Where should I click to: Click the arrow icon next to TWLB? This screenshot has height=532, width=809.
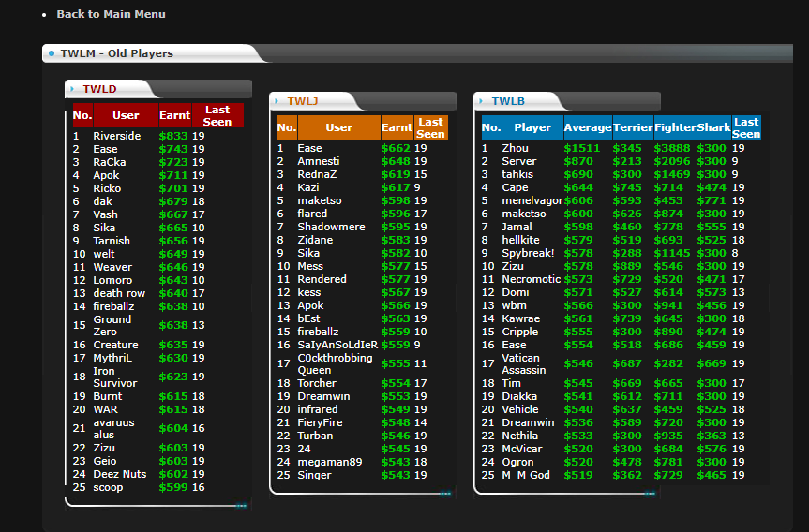482,101
